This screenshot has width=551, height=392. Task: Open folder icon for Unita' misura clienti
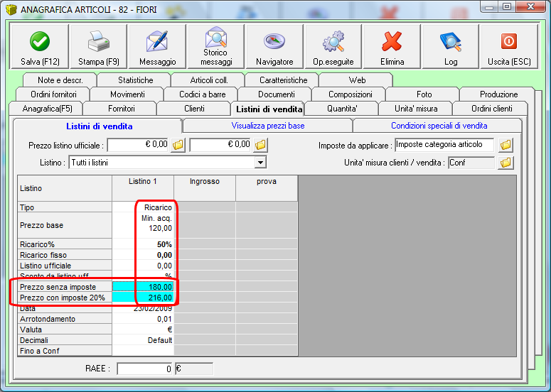click(505, 163)
